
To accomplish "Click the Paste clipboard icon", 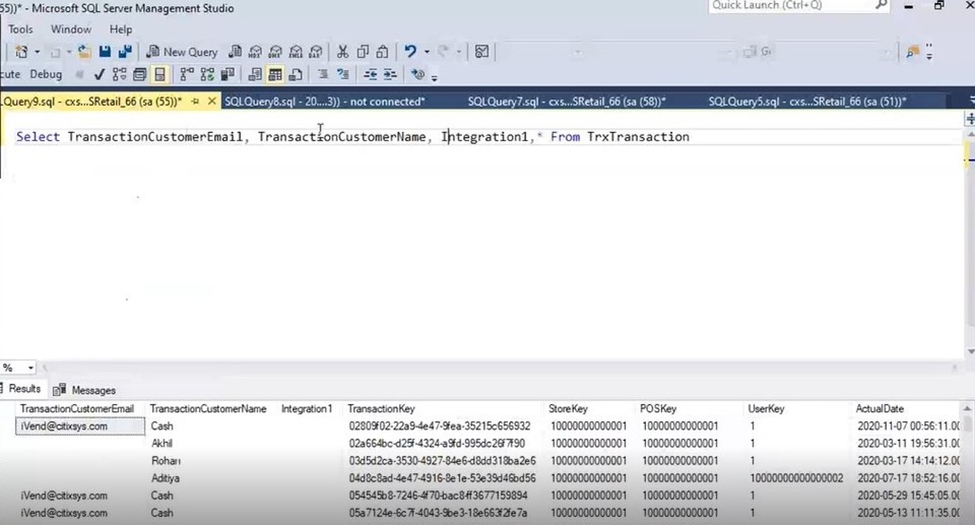I will pos(383,52).
